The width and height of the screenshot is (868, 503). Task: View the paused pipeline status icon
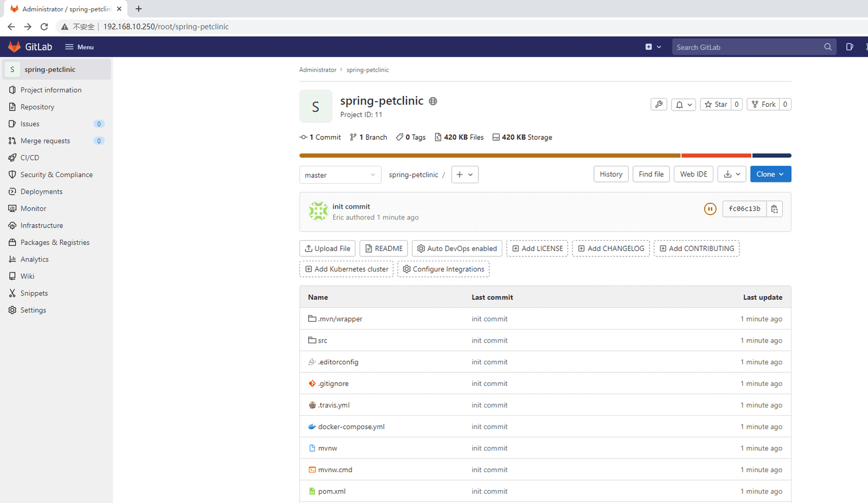(710, 209)
